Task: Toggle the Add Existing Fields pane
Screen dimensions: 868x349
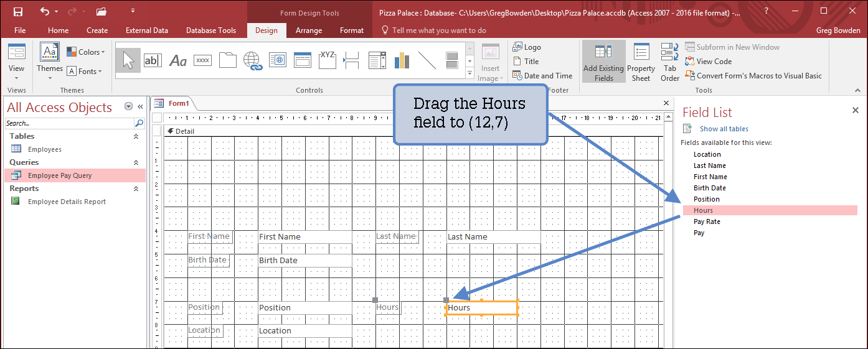Action: (603, 62)
